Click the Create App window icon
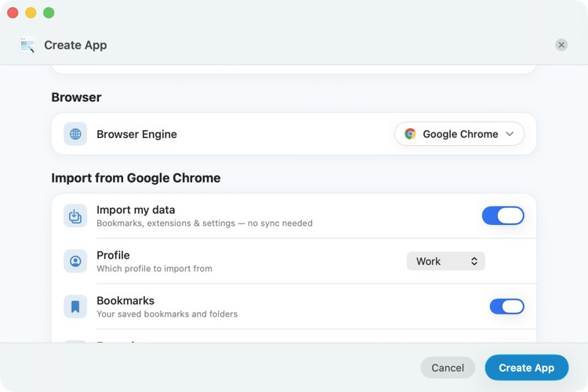 27,45
